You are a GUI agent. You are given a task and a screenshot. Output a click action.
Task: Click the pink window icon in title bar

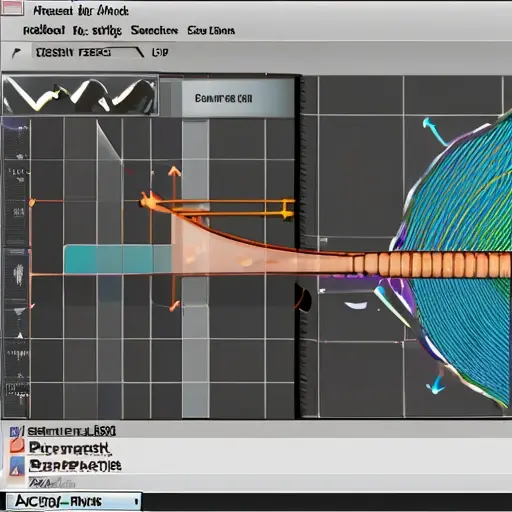[x=12, y=8]
